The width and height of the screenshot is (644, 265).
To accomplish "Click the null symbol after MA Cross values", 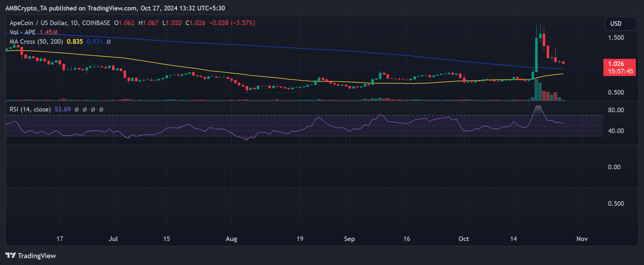I will click(x=109, y=42).
